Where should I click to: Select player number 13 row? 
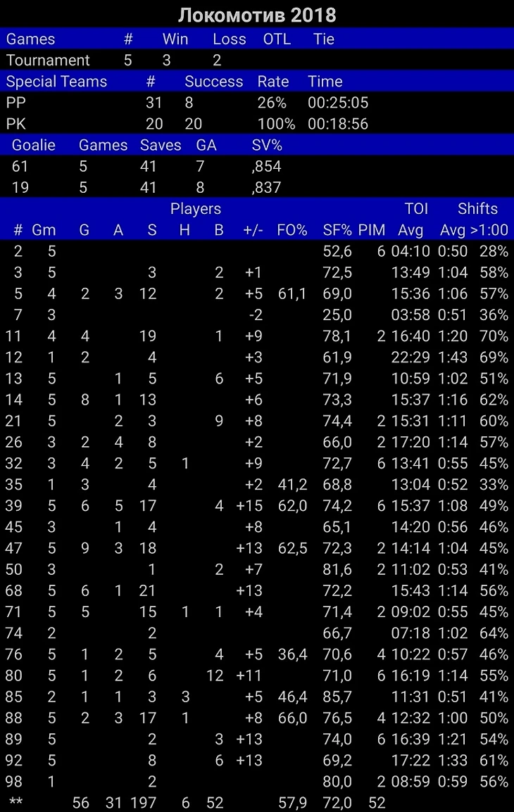pyautogui.click(x=257, y=379)
